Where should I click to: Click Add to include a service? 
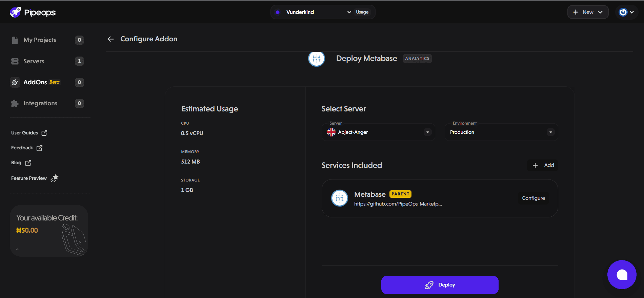[x=543, y=165]
